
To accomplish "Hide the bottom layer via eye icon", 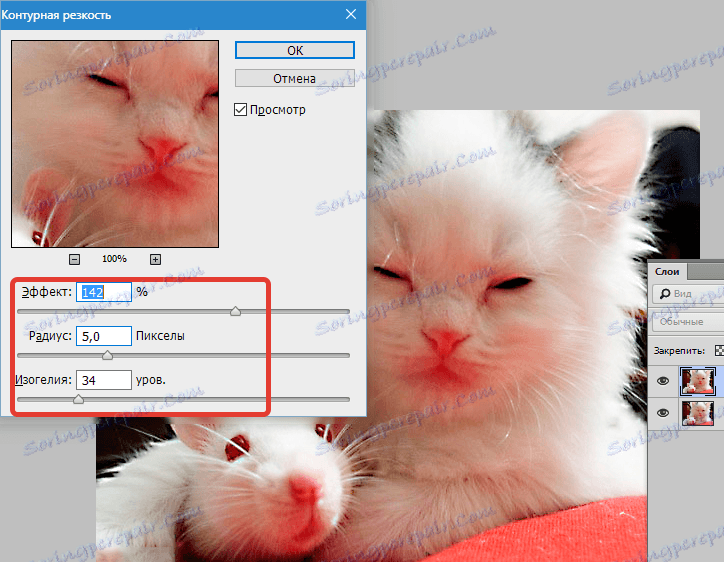I will [x=663, y=413].
